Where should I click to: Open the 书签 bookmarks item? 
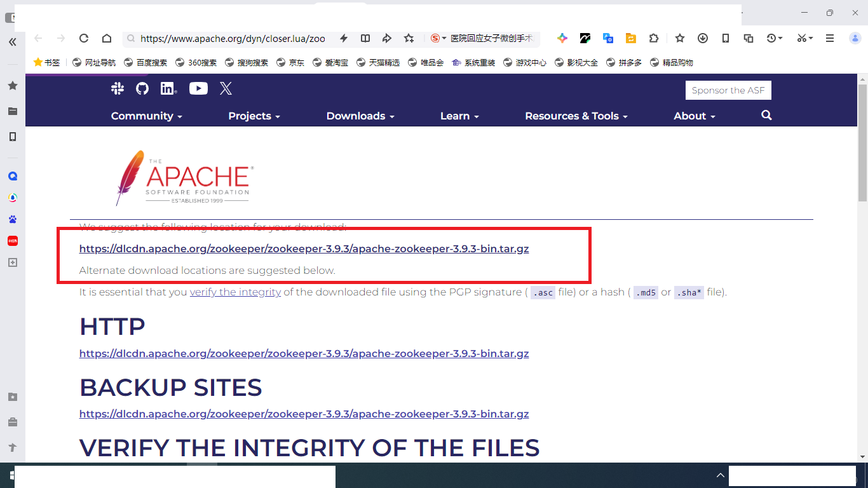pyautogui.click(x=46, y=62)
